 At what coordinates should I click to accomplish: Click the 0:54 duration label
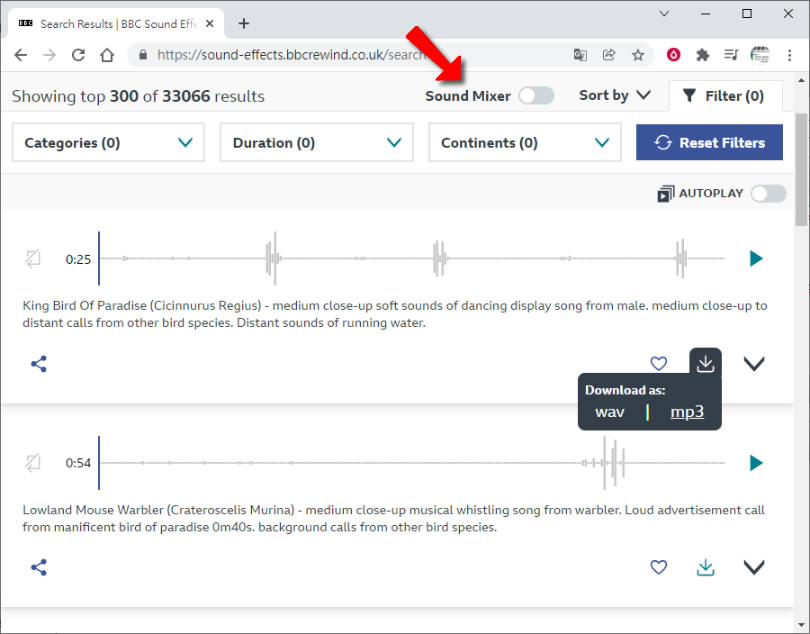pyautogui.click(x=78, y=463)
